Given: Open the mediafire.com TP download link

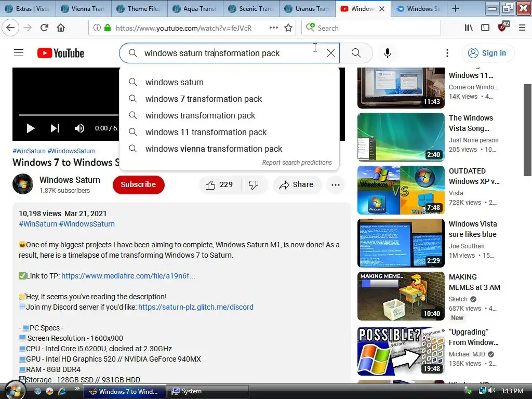Looking at the screenshot, I should (128, 276).
